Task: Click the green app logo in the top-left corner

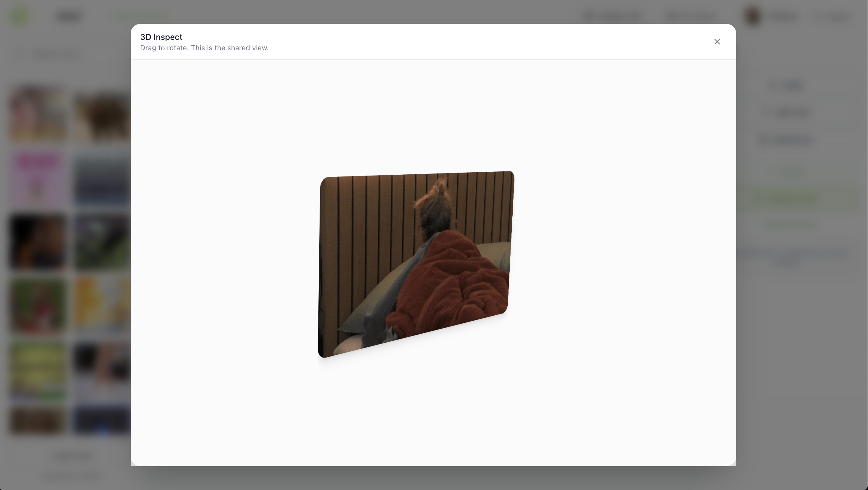Action: [x=20, y=16]
